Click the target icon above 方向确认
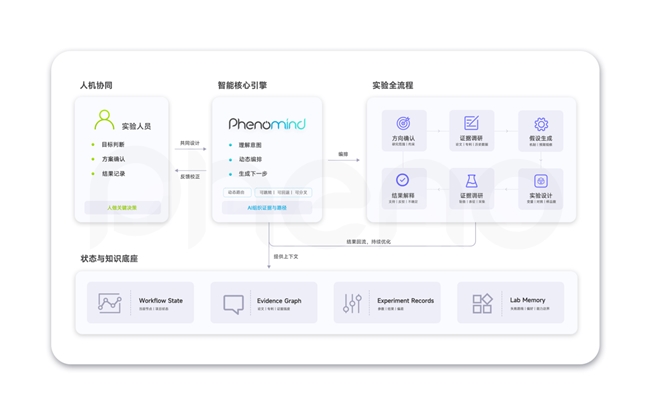Screen dimensions: 650x416 (403, 123)
